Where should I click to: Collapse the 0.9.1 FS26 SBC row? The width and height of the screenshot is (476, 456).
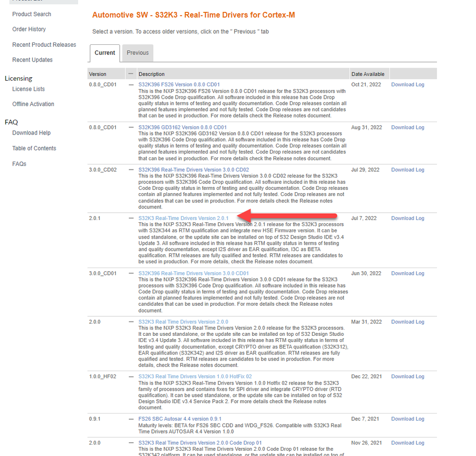[x=131, y=419]
